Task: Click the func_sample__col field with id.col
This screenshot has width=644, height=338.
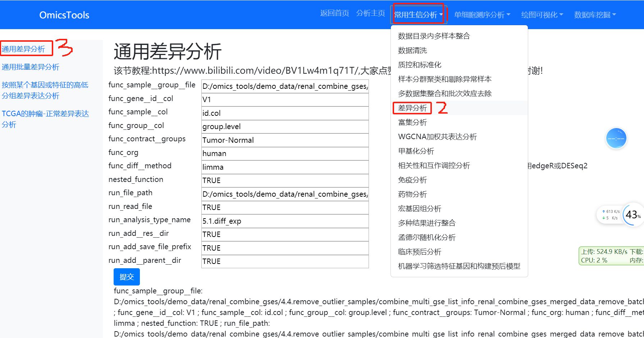Action: pyautogui.click(x=285, y=113)
